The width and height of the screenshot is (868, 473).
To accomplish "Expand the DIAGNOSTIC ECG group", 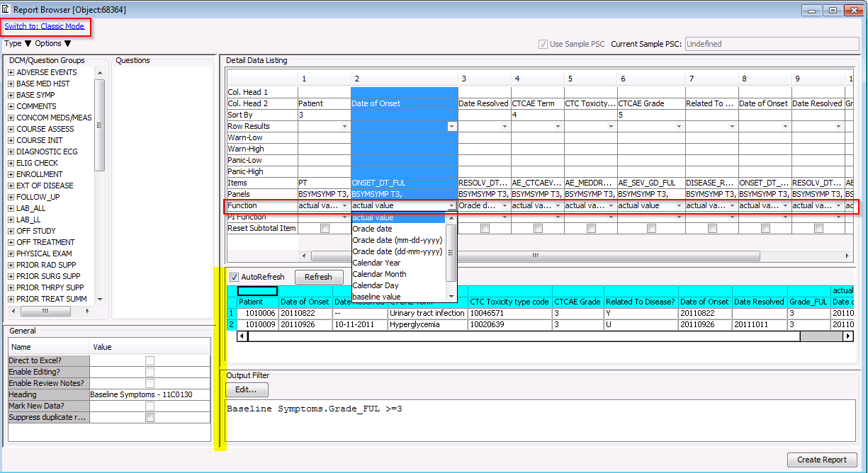I will [11, 152].
